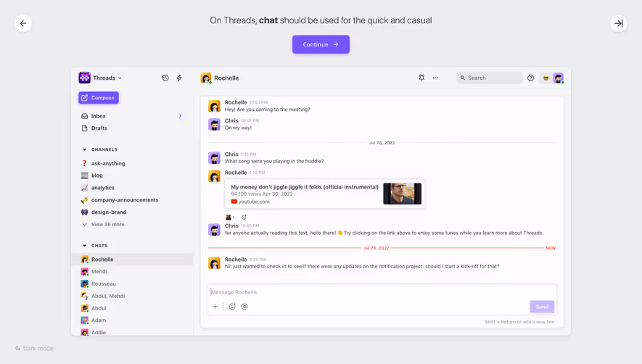
Task: Click the lightning bolt activity icon
Action: pos(179,78)
